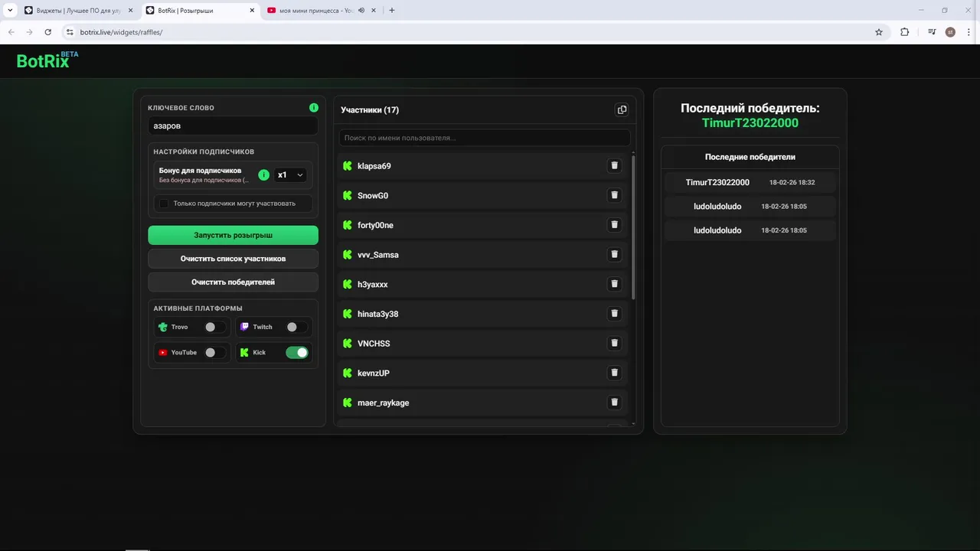Reload the page in browser

click(x=48, y=32)
